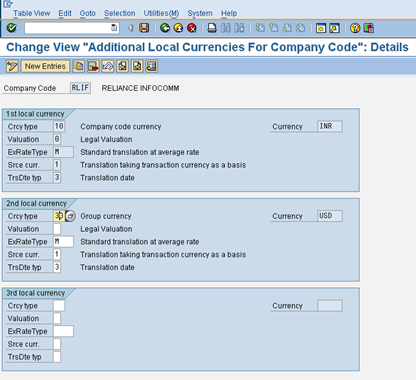The image size is (416, 380).
Task: Click the RELIANCE INFOCOMM company name text
Action: click(140, 88)
